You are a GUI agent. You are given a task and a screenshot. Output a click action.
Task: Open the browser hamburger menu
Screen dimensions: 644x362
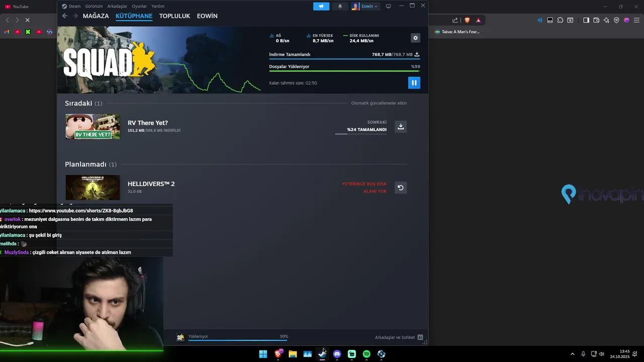coord(636,20)
